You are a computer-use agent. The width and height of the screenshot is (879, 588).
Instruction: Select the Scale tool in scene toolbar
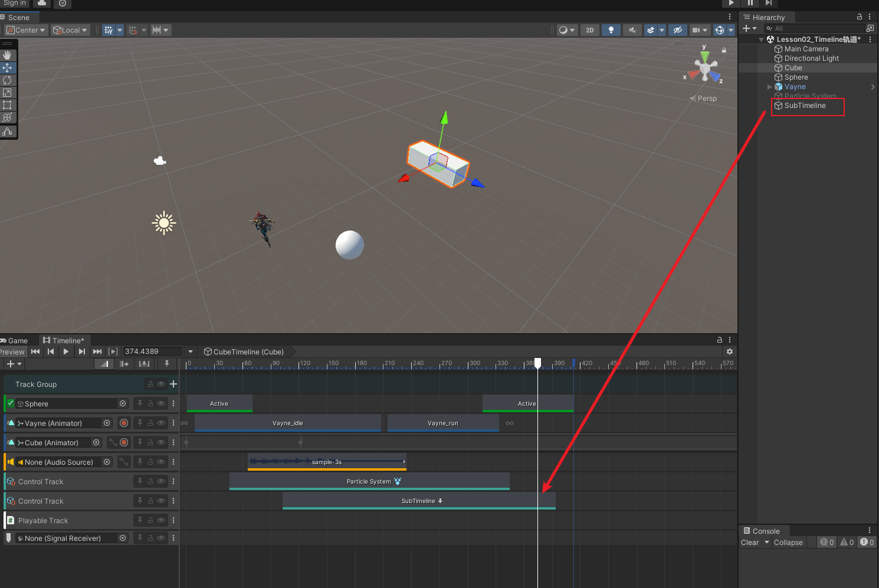point(7,93)
